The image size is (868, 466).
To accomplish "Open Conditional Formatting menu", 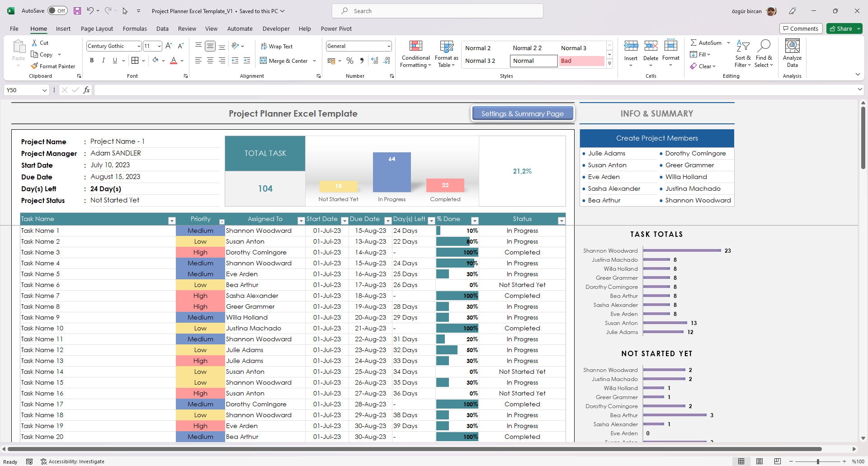I will pyautogui.click(x=415, y=54).
